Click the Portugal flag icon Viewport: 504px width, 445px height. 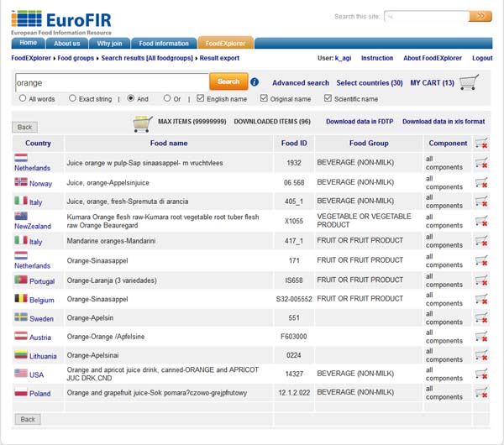21,280
